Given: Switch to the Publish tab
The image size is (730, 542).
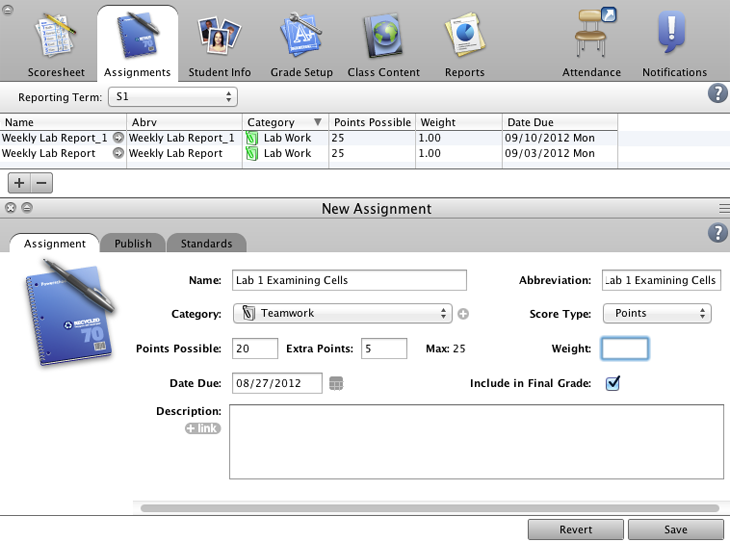Looking at the screenshot, I should click(x=133, y=243).
